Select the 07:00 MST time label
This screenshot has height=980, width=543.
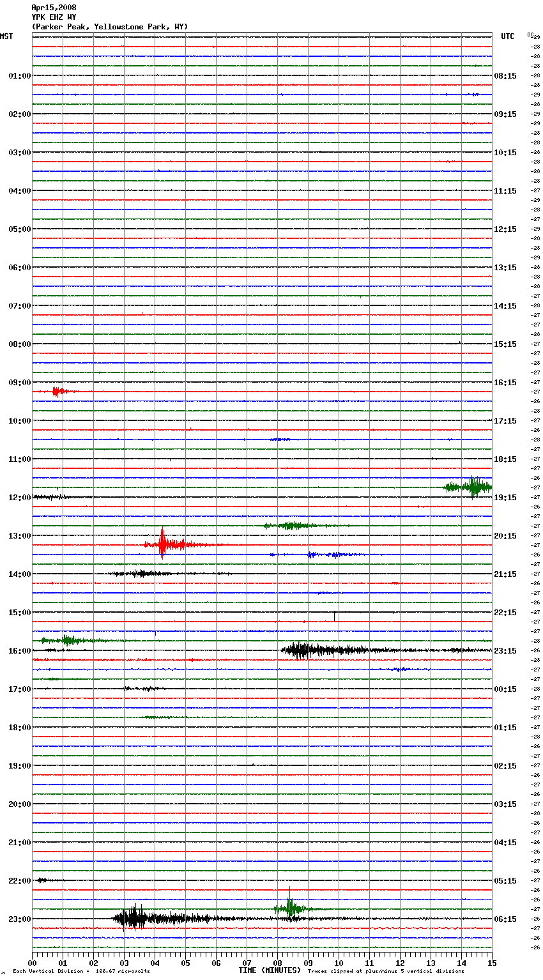coord(20,306)
